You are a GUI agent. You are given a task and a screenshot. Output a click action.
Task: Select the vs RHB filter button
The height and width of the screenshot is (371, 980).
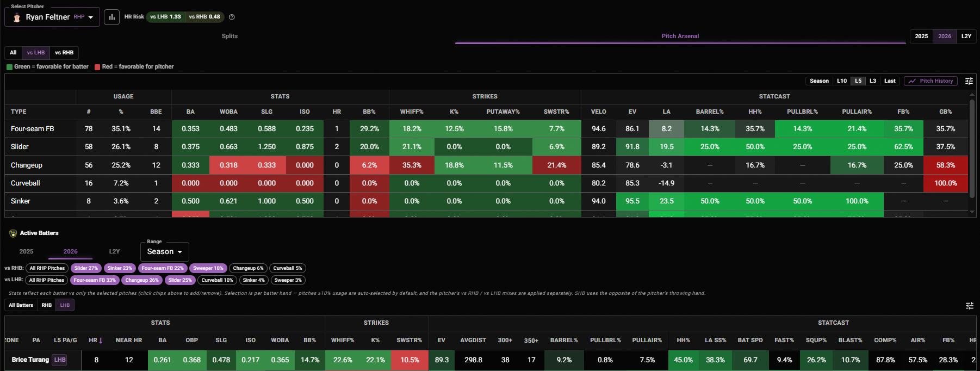tap(64, 53)
